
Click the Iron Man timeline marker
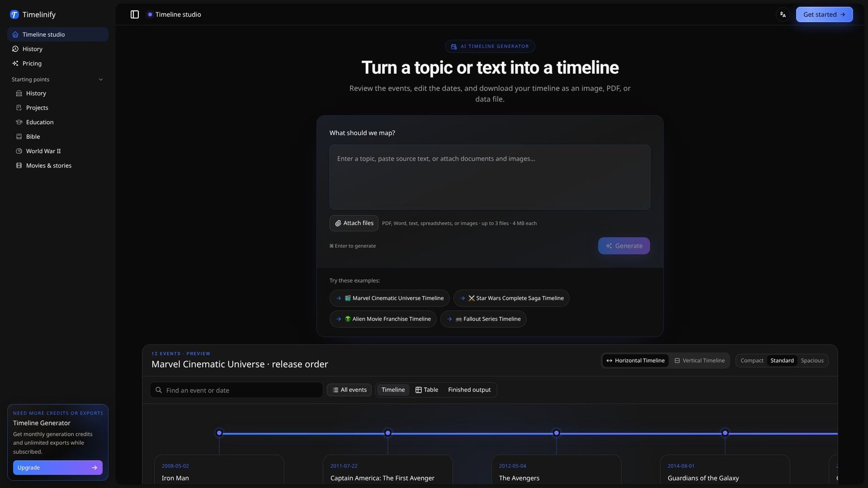point(219,433)
